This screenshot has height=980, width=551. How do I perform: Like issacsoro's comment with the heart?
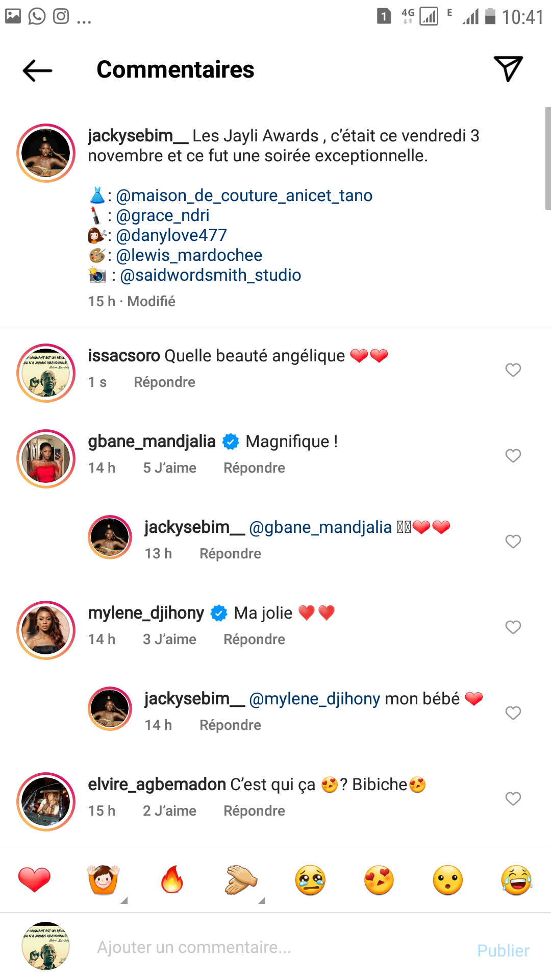513,370
